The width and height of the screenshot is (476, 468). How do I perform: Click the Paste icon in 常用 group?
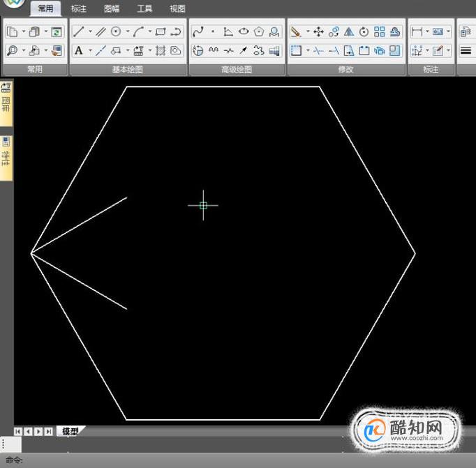tap(34, 31)
